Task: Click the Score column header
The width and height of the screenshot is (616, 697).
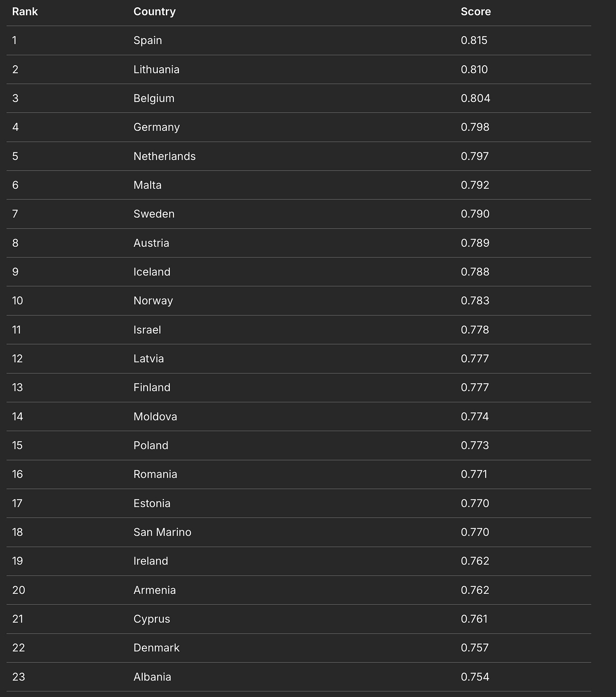Action: [x=476, y=11]
